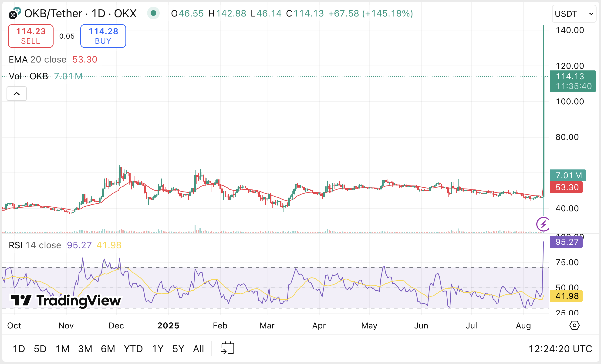Click the purple 95.27 RSI value label
The height and width of the screenshot is (364, 601).
pyautogui.click(x=566, y=242)
